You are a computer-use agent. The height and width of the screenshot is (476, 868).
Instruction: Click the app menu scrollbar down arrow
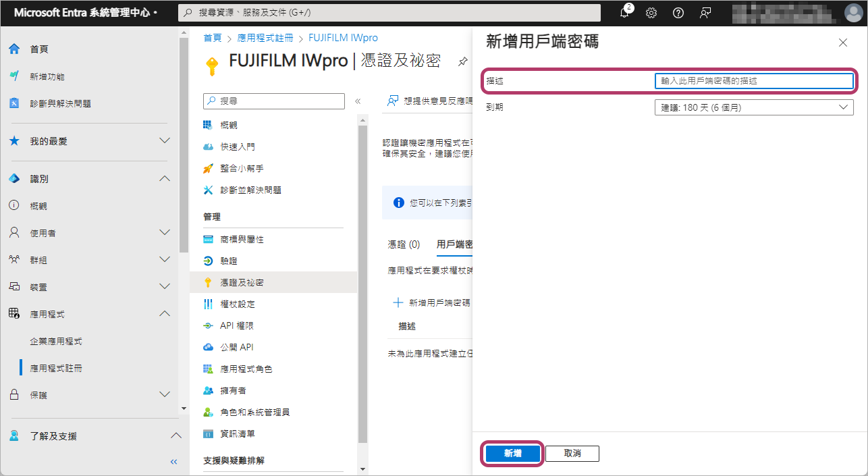pyautogui.click(x=362, y=469)
